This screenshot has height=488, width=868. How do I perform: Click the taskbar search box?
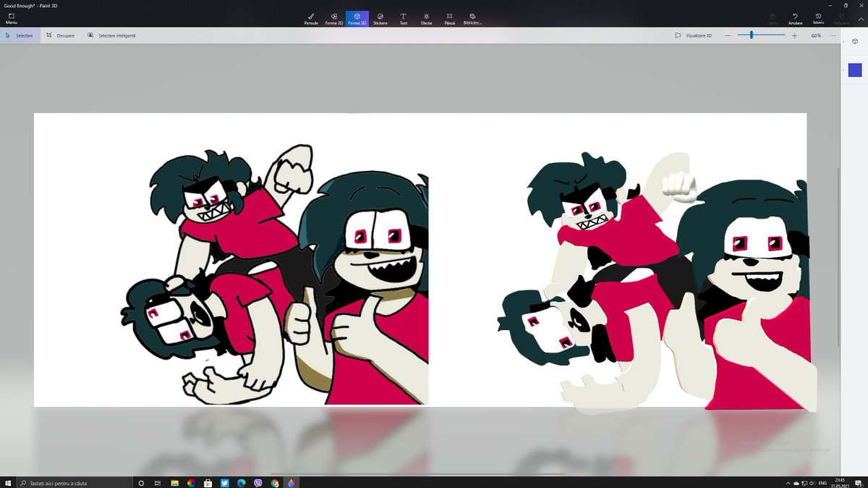(x=75, y=482)
